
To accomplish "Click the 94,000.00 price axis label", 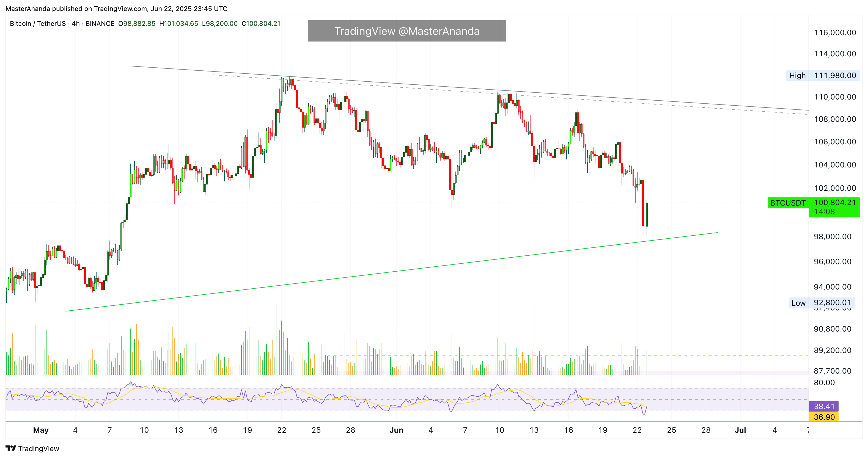I will click(833, 287).
